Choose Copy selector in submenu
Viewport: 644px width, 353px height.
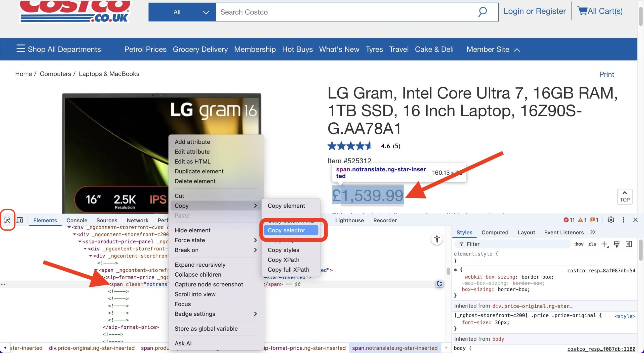tap(291, 230)
